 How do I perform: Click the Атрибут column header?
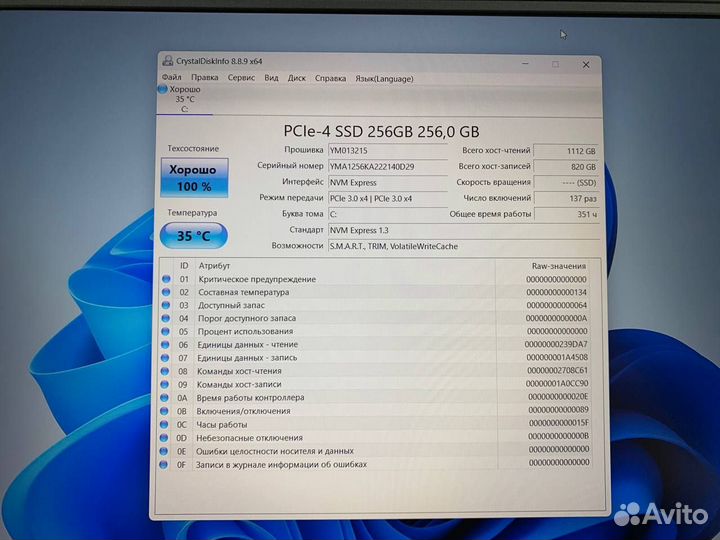[x=214, y=265]
